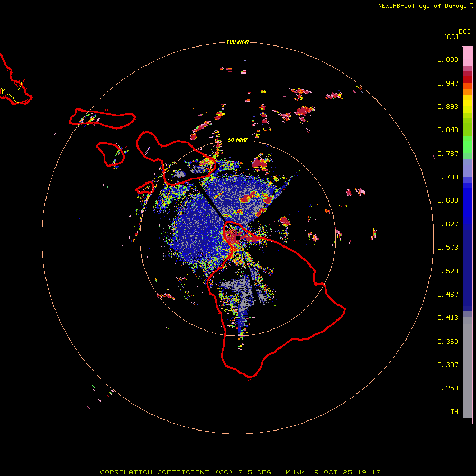The width and height of the screenshot is (476, 476).
Task: Click the DCC label above the color bar
Action: click(x=464, y=32)
